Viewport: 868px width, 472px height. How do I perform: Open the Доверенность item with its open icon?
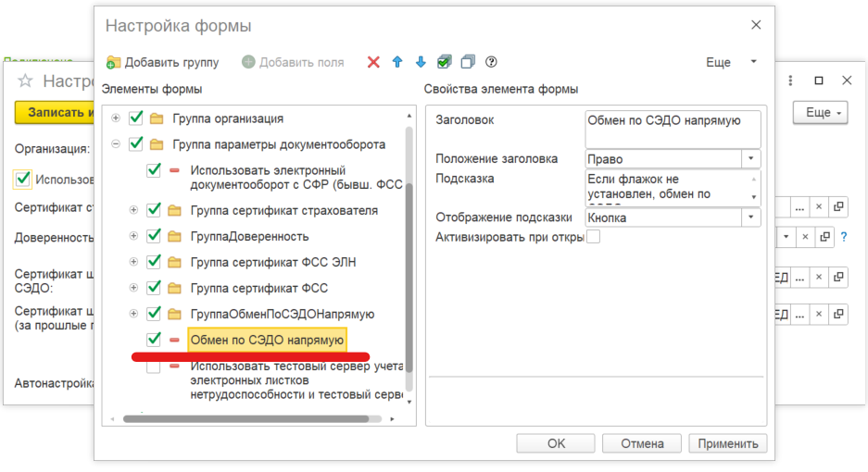pyautogui.click(x=824, y=237)
